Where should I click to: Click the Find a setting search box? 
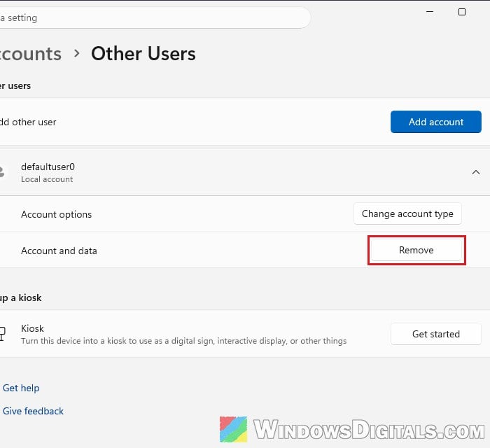155,17
